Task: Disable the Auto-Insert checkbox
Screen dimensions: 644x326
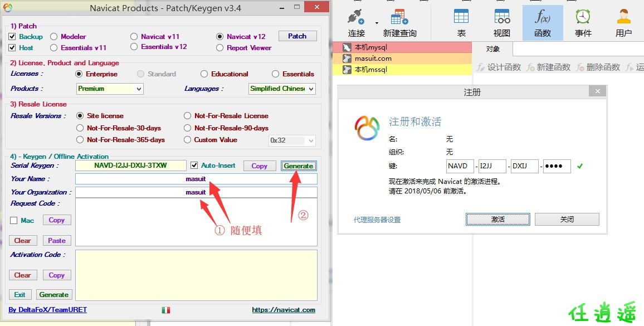Action: click(194, 166)
